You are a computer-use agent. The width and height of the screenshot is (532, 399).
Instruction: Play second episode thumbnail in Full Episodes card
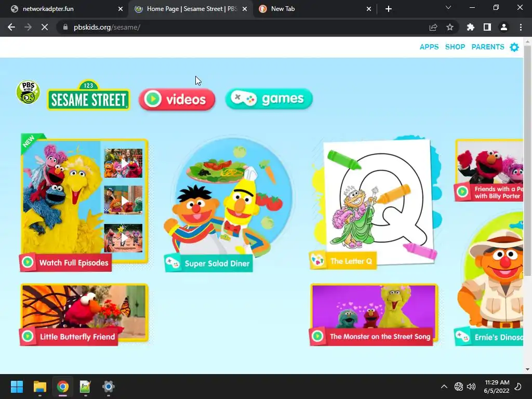pyautogui.click(x=123, y=200)
